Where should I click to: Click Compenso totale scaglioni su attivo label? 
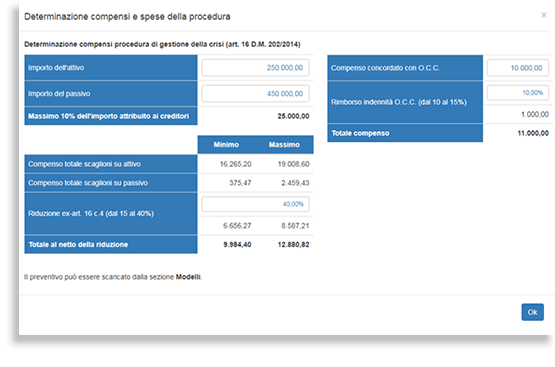pyautogui.click(x=84, y=164)
